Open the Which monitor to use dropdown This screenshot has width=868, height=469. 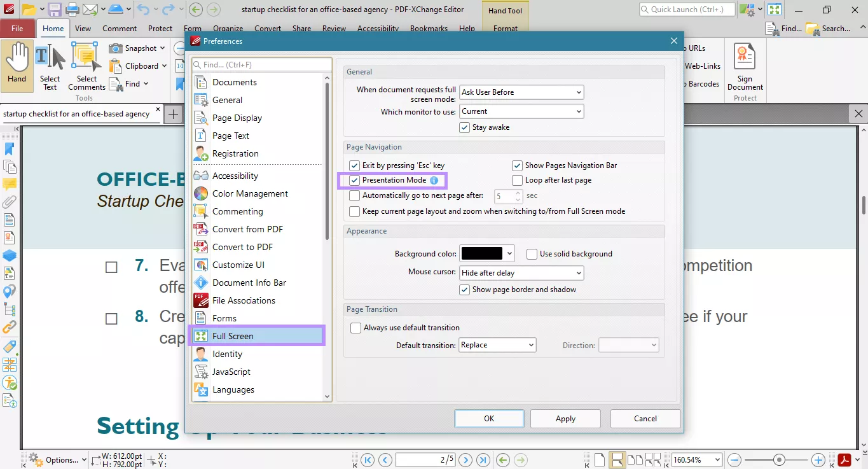pos(577,111)
